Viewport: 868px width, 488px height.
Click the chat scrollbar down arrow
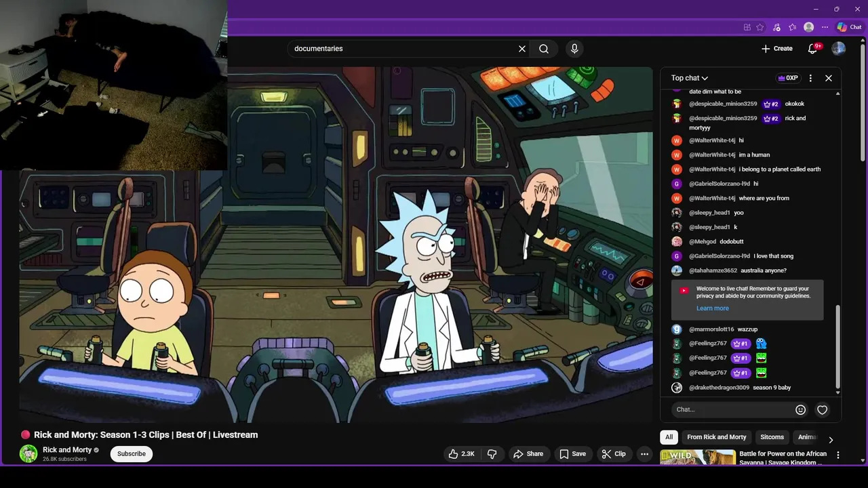coord(838,392)
